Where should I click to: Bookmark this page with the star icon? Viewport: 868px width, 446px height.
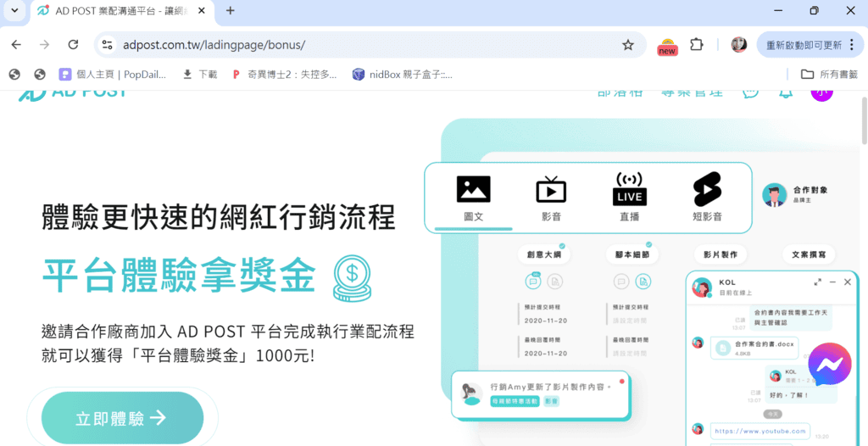point(628,45)
